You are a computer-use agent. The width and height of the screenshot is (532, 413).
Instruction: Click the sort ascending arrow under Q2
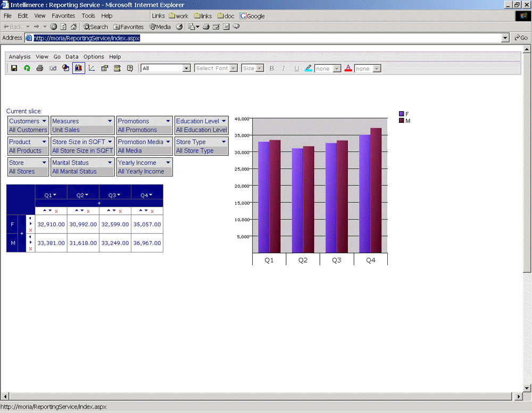click(x=77, y=210)
